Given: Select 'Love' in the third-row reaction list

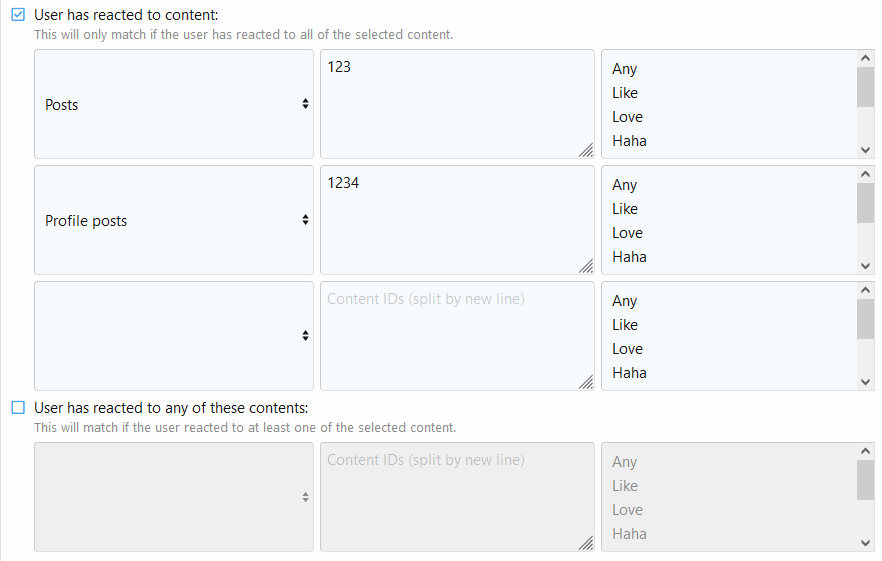Looking at the screenshot, I should (628, 349).
